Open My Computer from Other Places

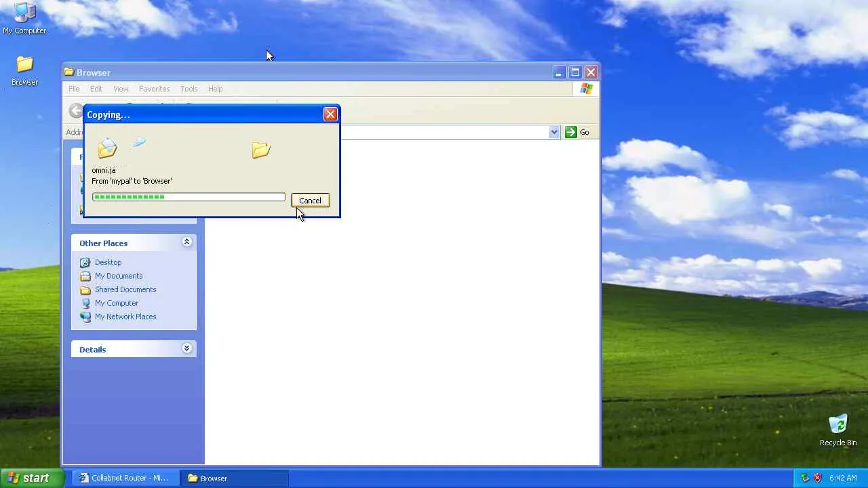[117, 303]
